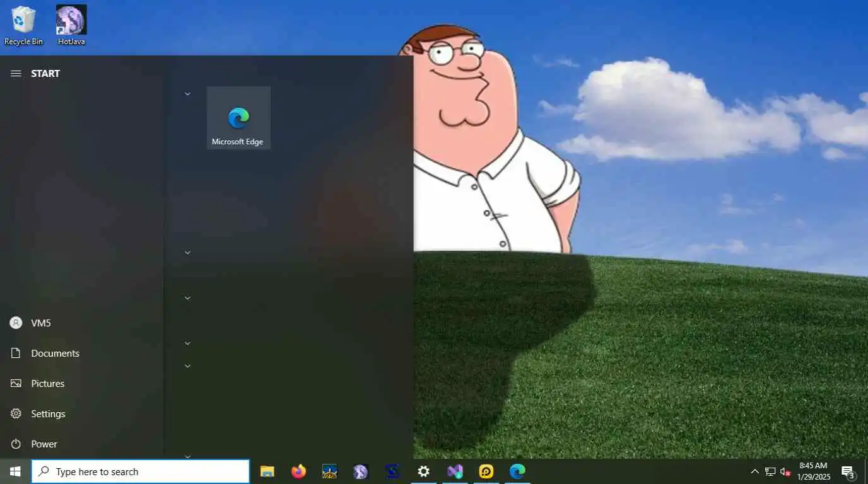Show hidden system tray icons
The image size is (868, 484).
tap(754, 471)
